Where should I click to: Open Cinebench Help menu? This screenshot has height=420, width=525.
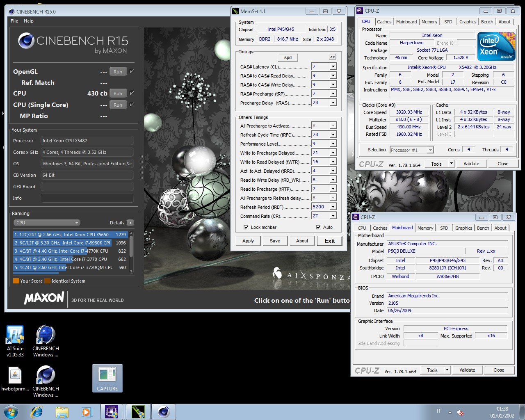coord(29,21)
